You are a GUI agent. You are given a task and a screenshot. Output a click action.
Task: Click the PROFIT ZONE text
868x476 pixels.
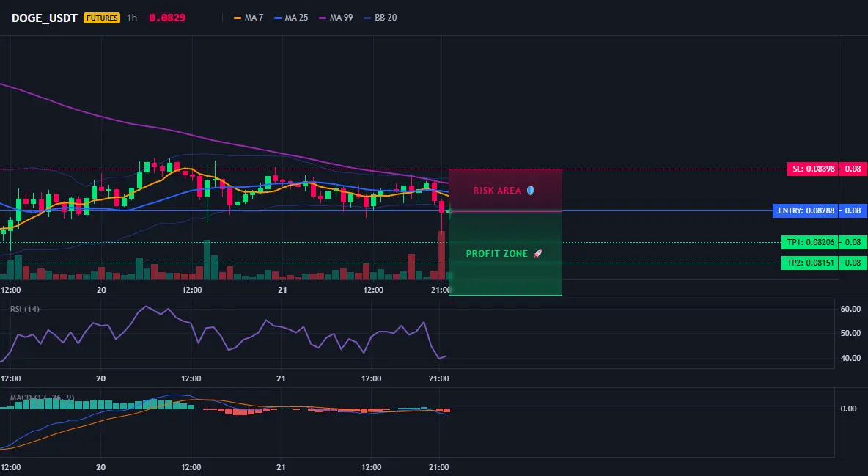coord(497,254)
